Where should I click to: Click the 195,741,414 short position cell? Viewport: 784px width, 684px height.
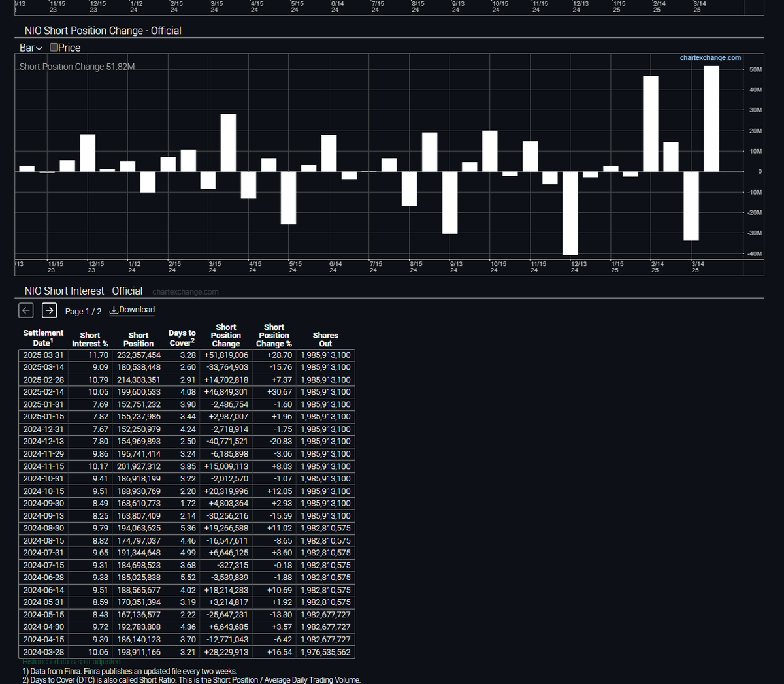click(x=139, y=454)
